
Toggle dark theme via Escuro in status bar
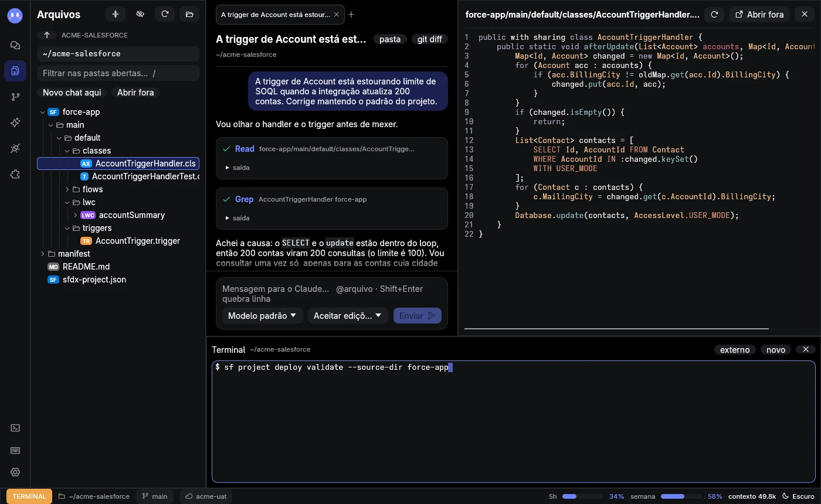click(798, 496)
